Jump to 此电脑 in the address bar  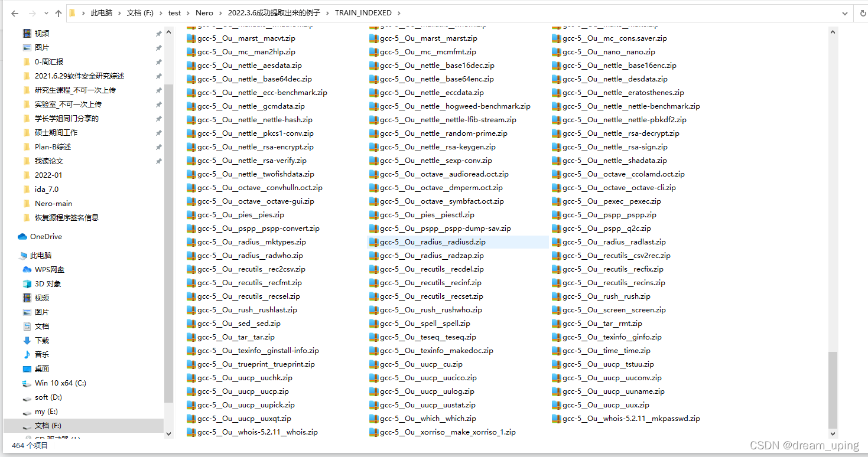101,12
